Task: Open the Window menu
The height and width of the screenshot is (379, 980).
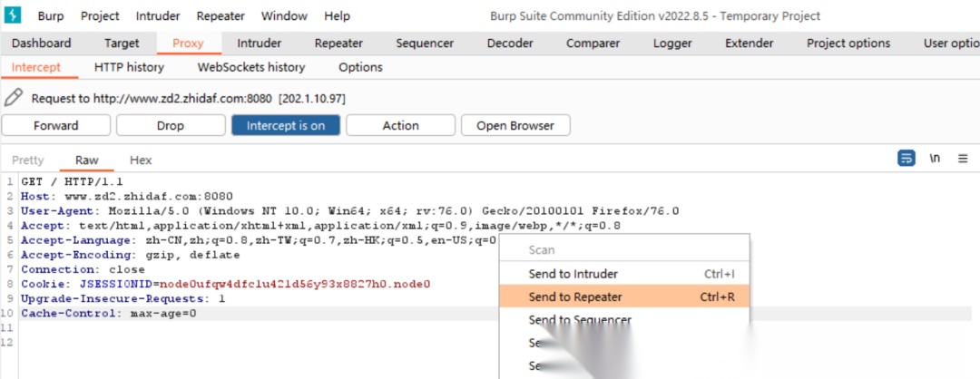Action: point(284,15)
